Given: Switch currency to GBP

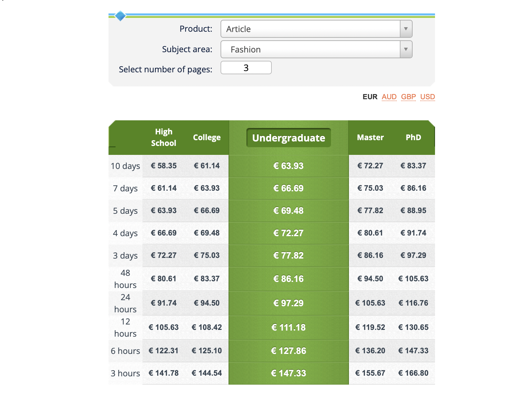Looking at the screenshot, I should click(408, 97).
